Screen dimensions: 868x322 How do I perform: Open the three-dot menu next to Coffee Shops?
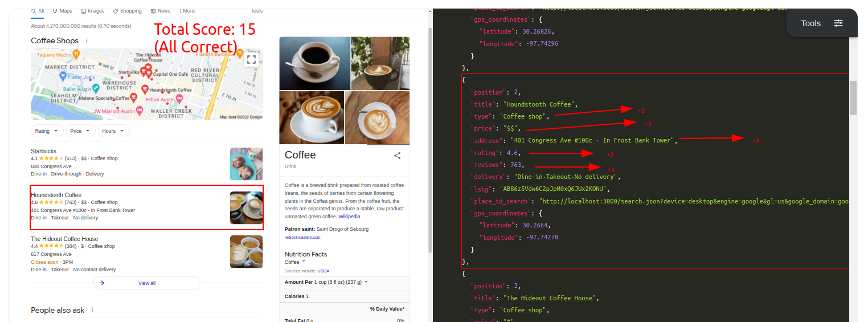point(87,40)
